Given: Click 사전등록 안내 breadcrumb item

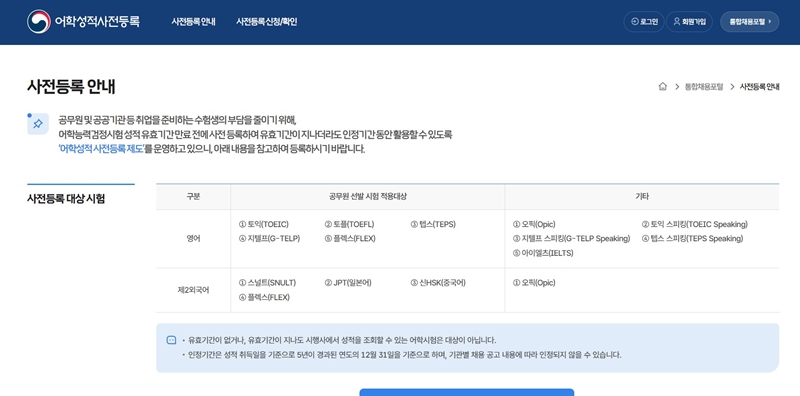Looking at the screenshot, I should (x=760, y=87).
